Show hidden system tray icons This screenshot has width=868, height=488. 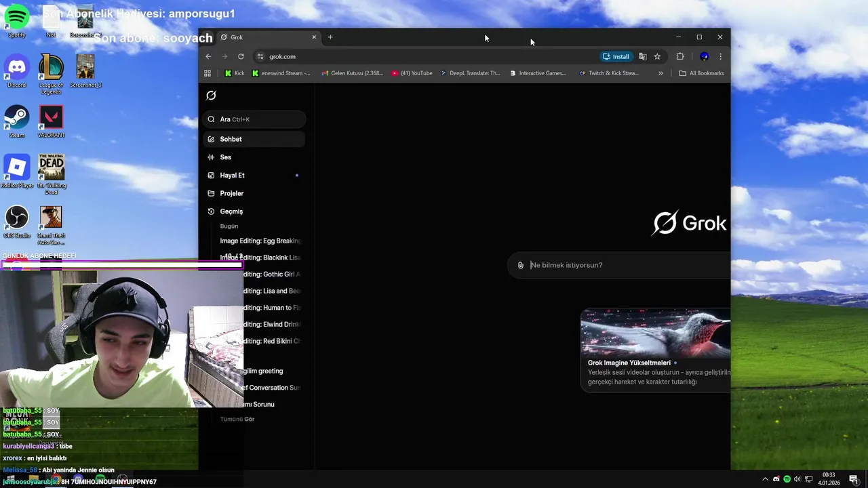(x=766, y=479)
